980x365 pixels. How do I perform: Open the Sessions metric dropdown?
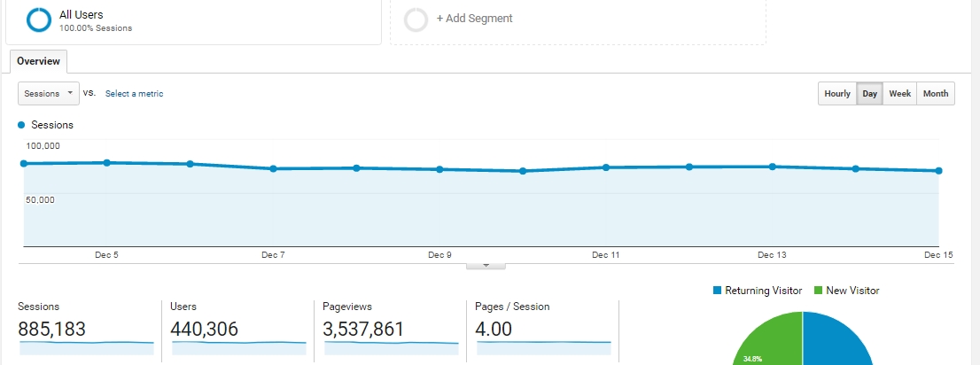tap(49, 94)
